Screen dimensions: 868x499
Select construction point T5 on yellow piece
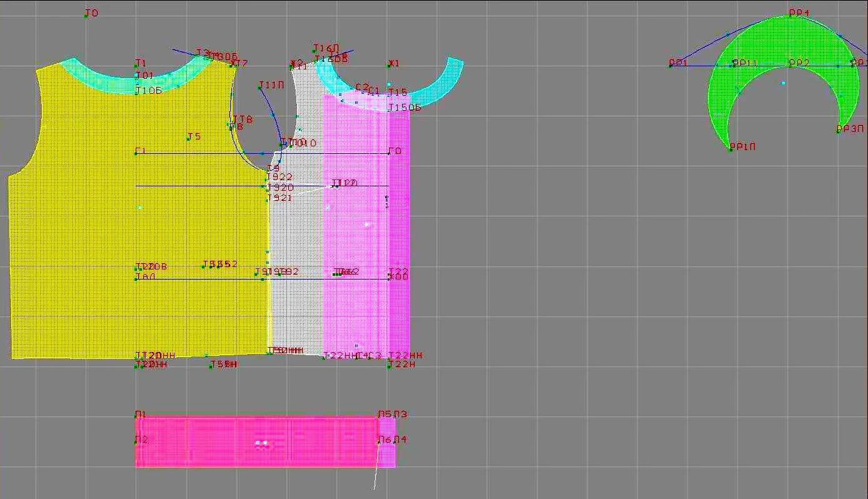(x=188, y=139)
